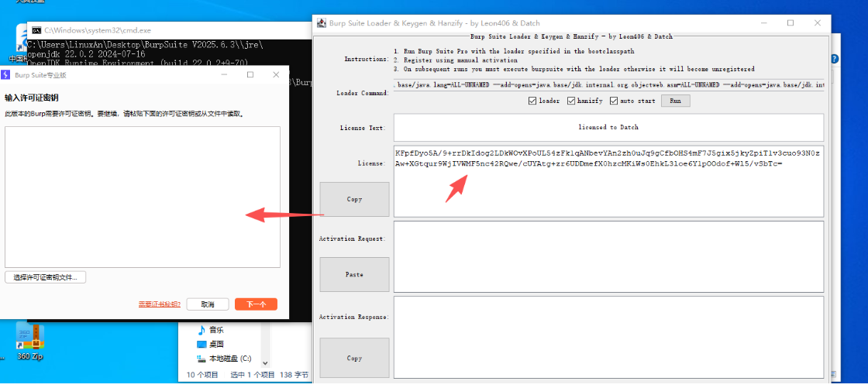Click the music note icon for 音乐
This screenshot has width=868, height=388.
(201, 329)
